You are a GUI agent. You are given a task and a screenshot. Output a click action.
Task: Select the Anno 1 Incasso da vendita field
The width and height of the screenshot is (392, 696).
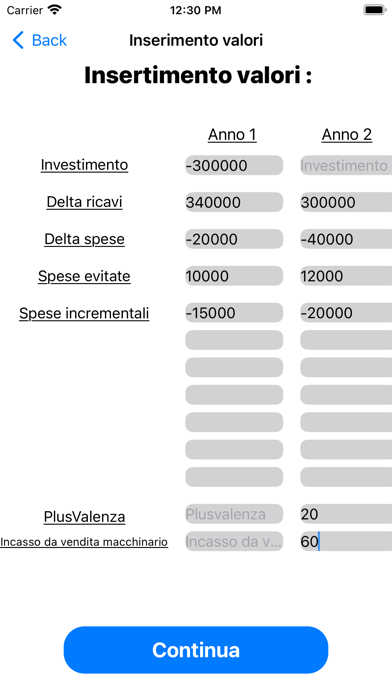point(234,541)
